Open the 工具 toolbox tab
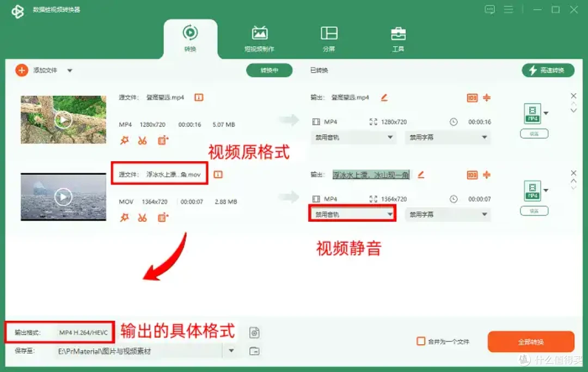Image resolution: width=588 pixels, height=372 pixels. tap(398, 39)
